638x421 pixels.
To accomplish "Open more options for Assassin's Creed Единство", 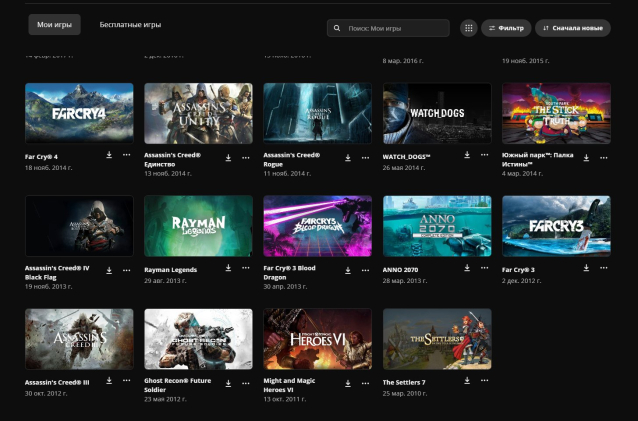I will tap(246, 158).
